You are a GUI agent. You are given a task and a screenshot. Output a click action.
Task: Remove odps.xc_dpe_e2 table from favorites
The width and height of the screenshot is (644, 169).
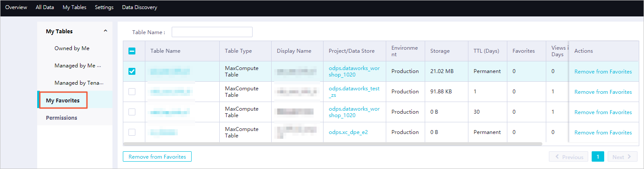pos(603,133)
